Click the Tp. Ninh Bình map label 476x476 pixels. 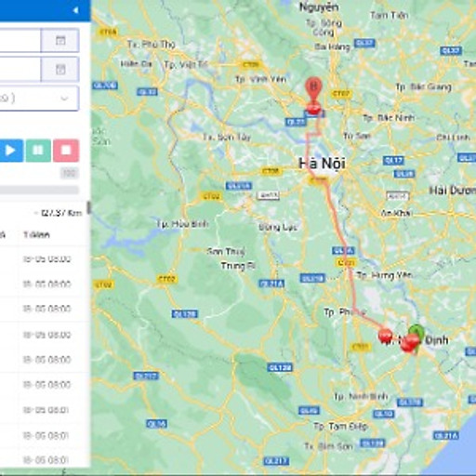[361, 396]
